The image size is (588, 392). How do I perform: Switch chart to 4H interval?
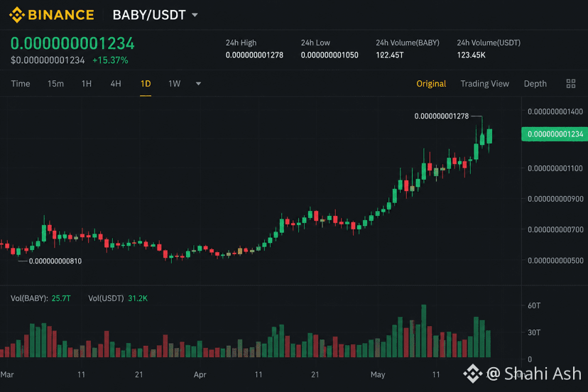click(116, 84)
